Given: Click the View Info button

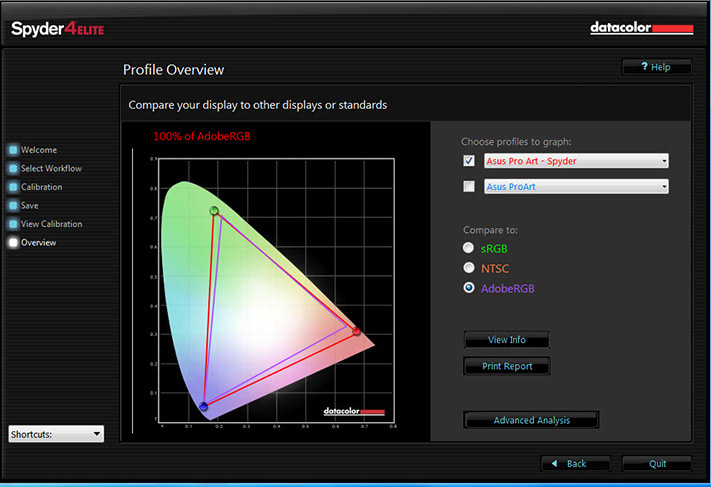Looking at the screenshot, I should 506,340.
